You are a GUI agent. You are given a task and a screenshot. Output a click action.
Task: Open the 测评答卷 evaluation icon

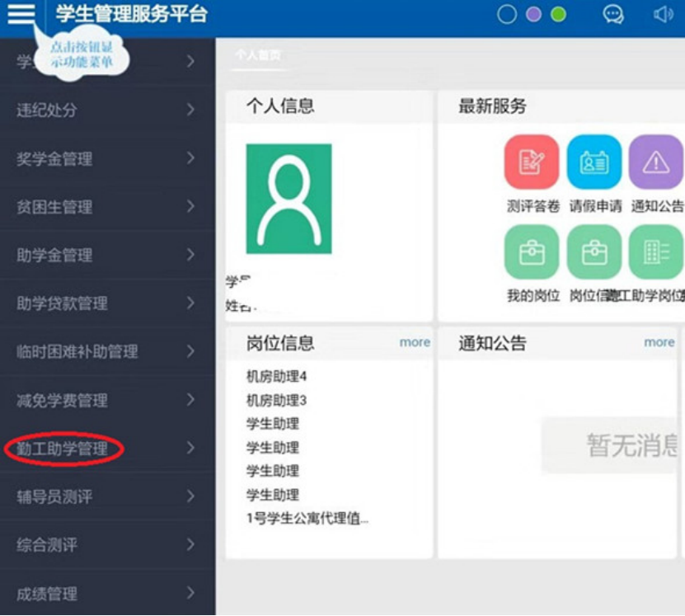point(530,162)
